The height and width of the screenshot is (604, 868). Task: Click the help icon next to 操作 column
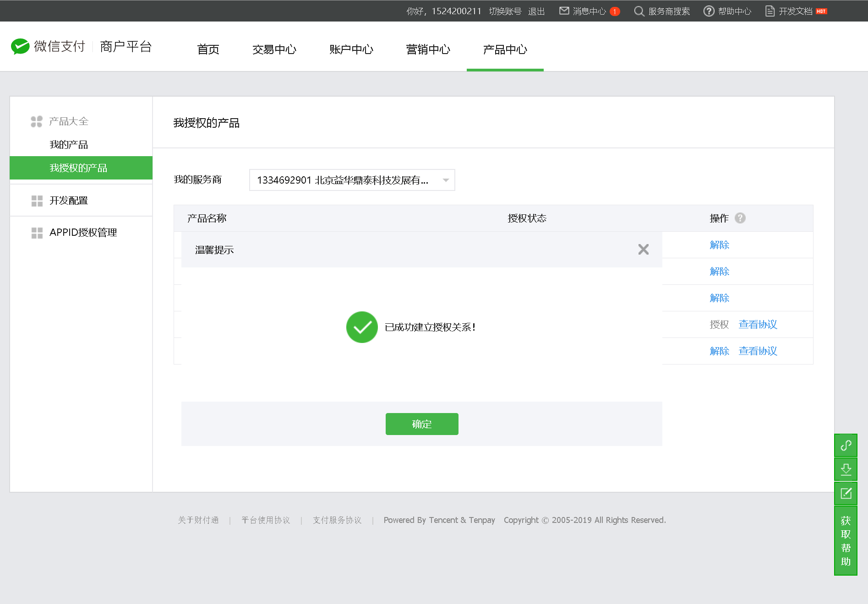coord(740,218)
